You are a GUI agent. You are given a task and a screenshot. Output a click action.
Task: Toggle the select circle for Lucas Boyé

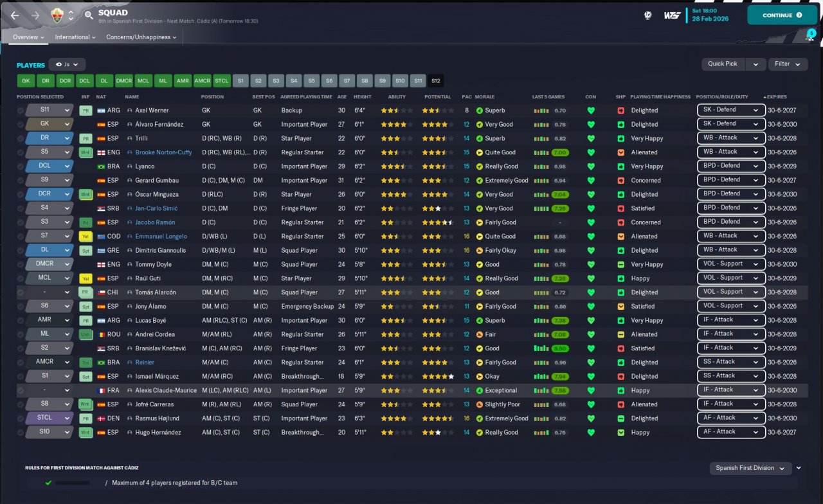pyautogui.click(x=21, y=320)
